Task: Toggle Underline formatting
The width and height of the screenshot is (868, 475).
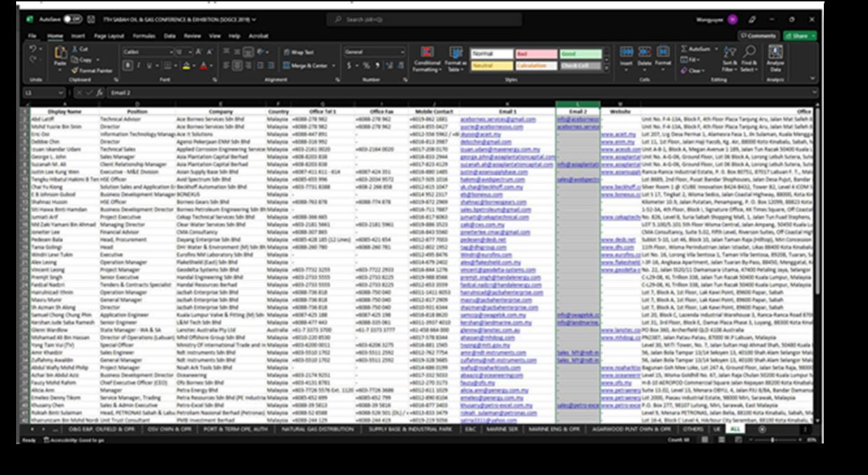Action: pos(148,65)
